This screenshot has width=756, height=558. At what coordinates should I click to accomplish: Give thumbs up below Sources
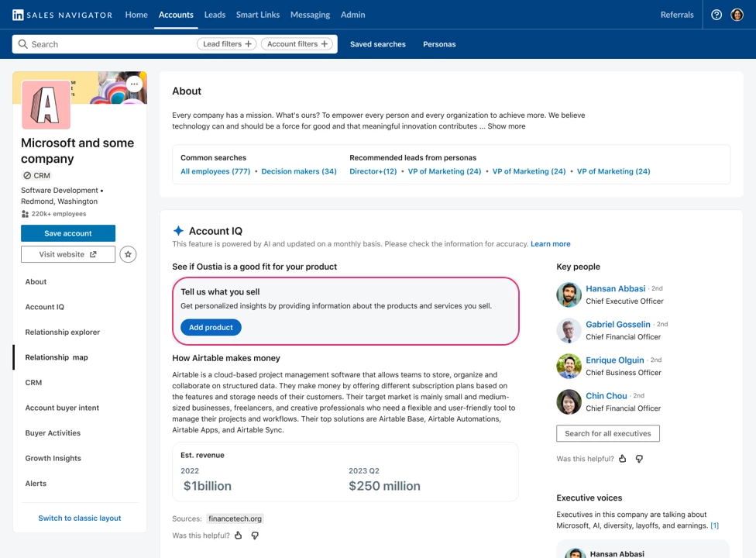click(238, 536)
